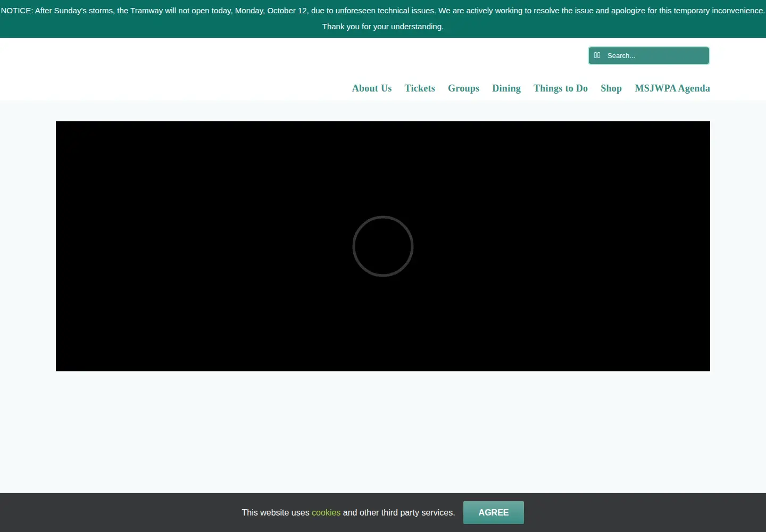Open the About Us menu
The image size is (766, 532).
pos(372,88)
